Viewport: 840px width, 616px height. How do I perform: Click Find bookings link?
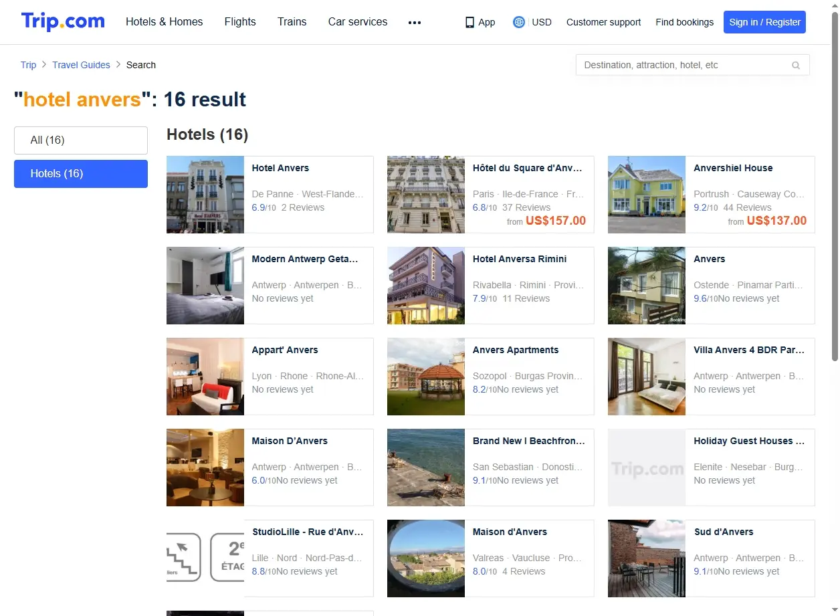tap(684, 22)
